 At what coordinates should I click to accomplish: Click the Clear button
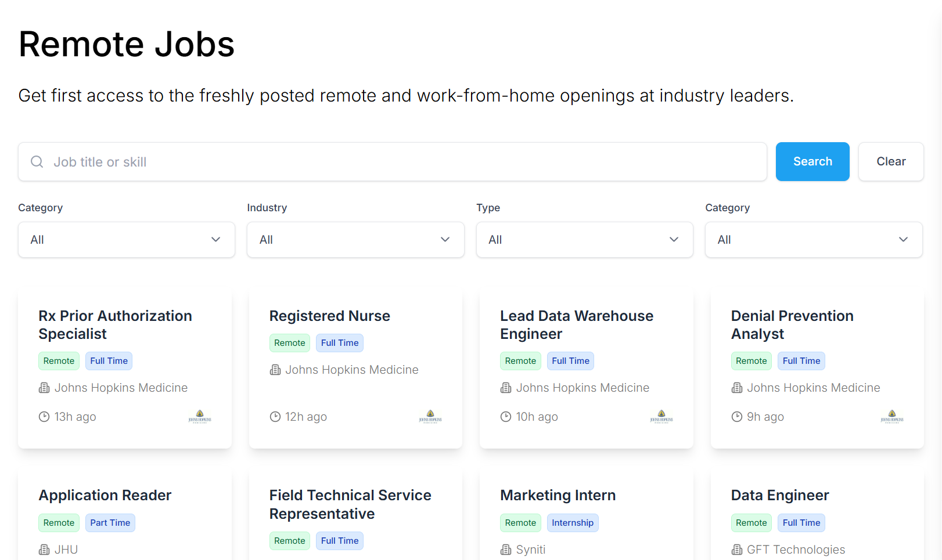coord(891,162)
